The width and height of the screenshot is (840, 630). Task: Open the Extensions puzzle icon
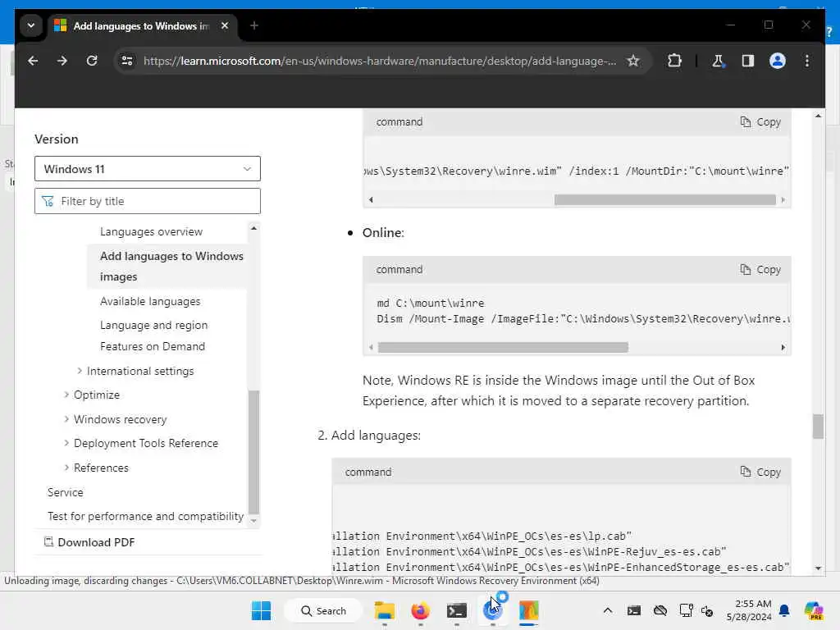pyautogui.click(x=674, y=61)
